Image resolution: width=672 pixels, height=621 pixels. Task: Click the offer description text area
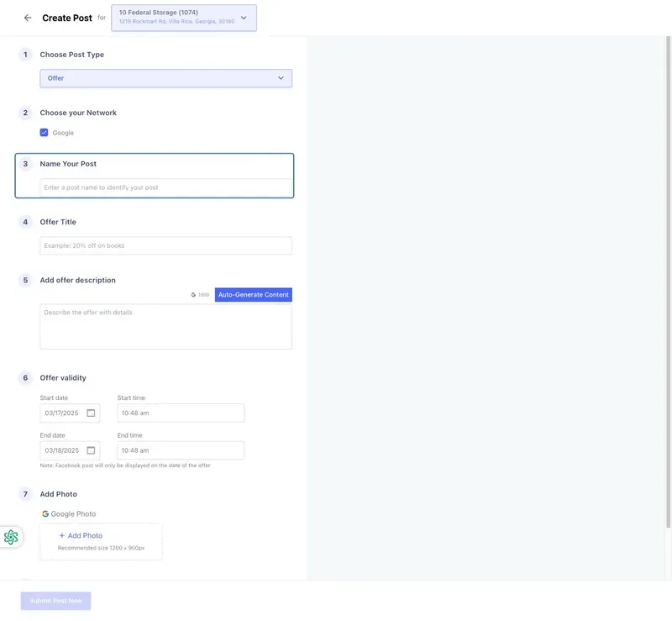pos(165,327)
